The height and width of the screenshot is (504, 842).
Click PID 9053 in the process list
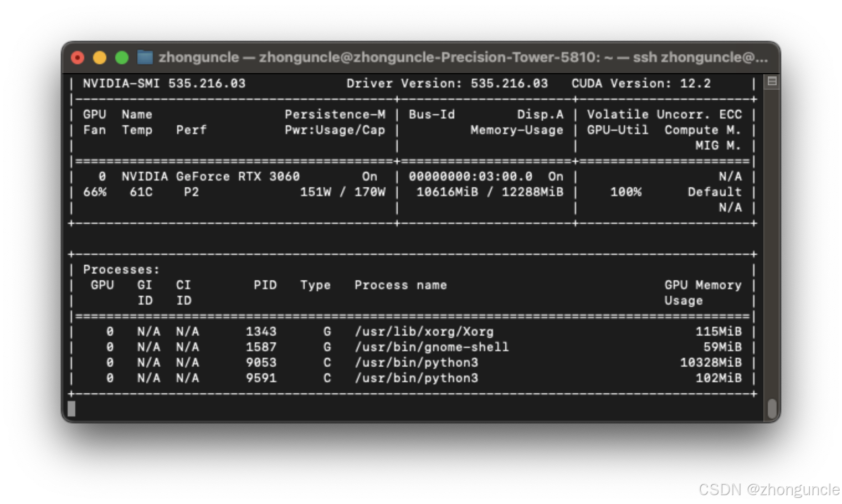(x=261, y=363)
